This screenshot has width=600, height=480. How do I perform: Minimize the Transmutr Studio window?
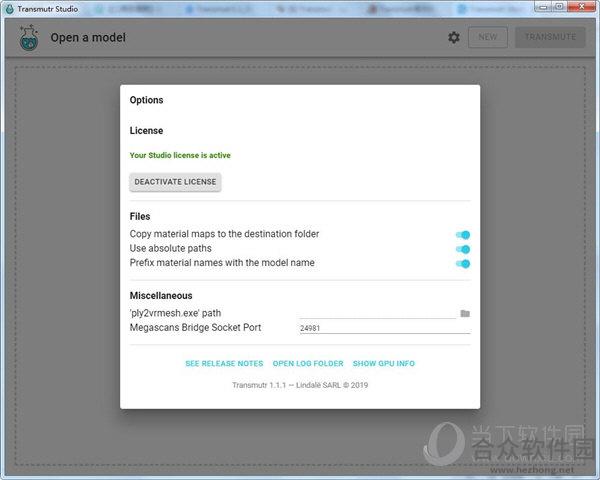[x=543, y=7]
